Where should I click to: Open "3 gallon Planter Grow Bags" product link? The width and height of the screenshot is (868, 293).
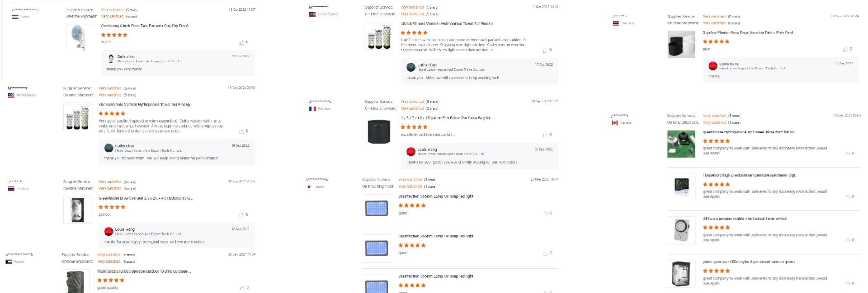748,33
